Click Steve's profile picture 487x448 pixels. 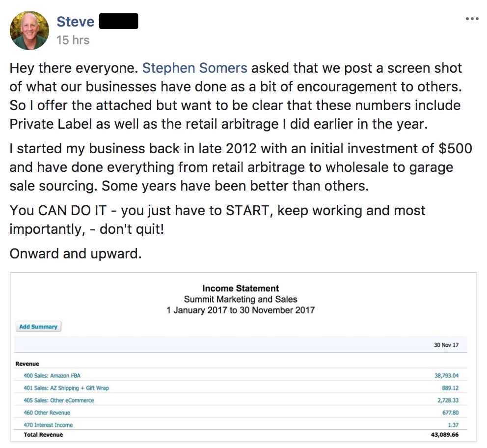29,30
